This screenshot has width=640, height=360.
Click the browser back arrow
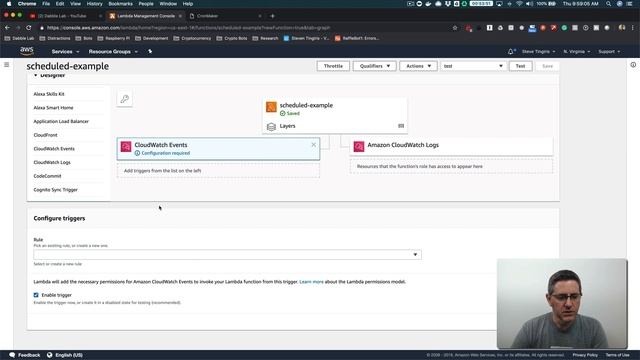click(7, 28)
